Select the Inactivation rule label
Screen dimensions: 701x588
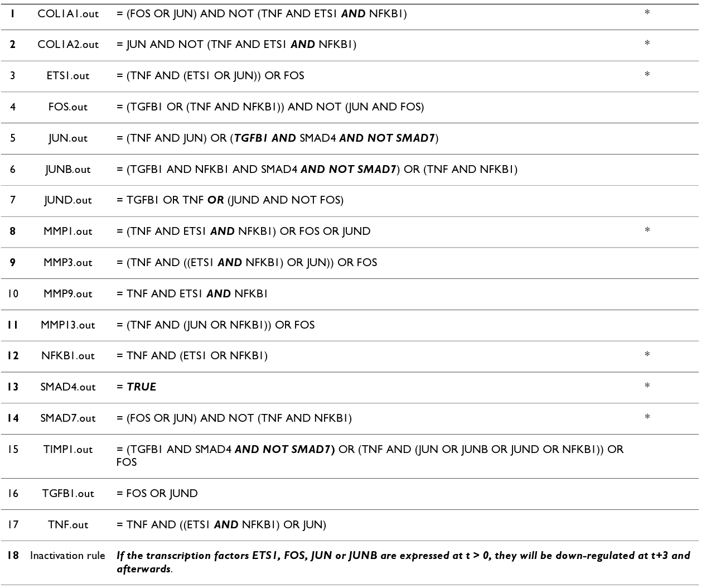(x=67, y=556)
